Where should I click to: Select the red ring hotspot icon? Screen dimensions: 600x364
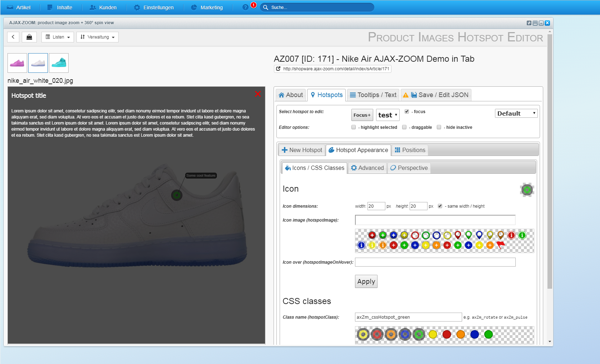click(415, 235)
